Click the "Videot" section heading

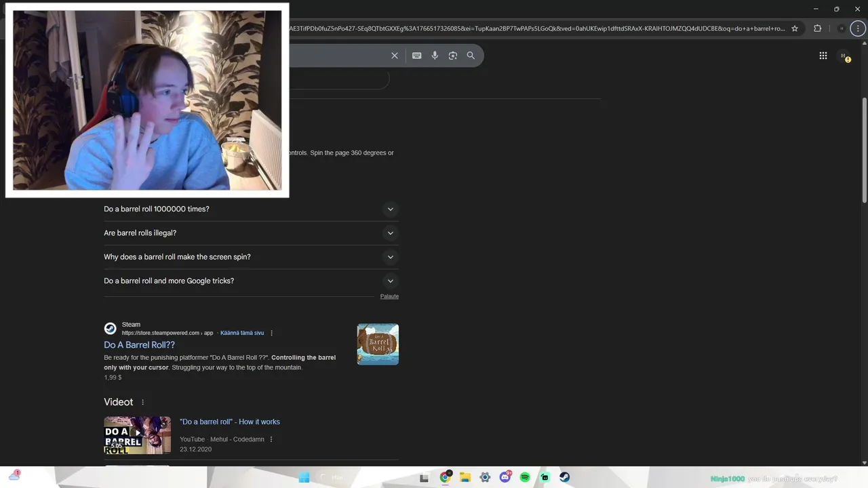tap(119, 402)
